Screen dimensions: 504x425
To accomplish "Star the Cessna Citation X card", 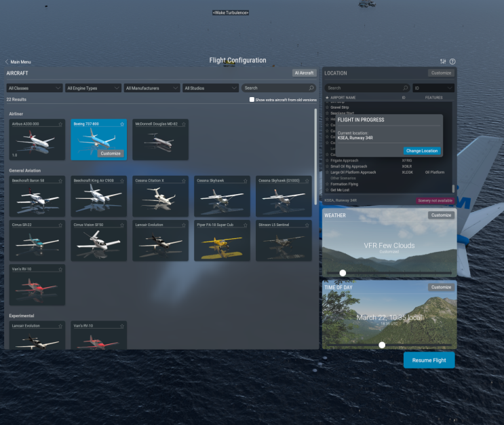I will click(184, 181).
